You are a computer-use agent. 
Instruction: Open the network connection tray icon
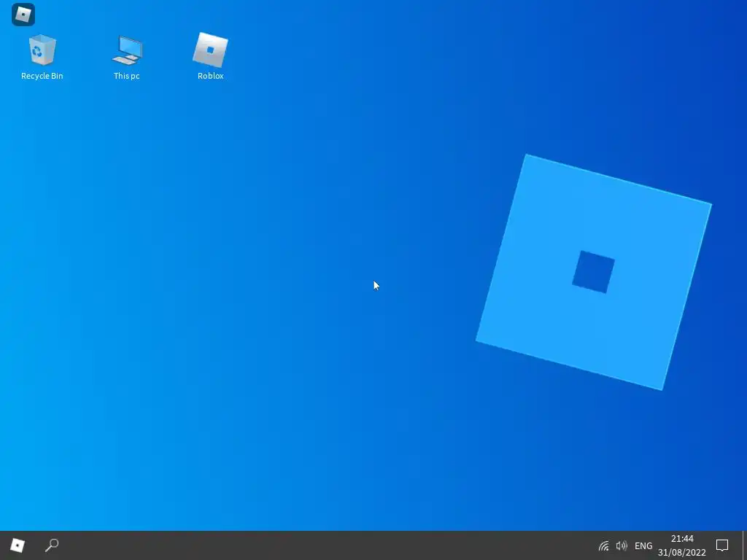tap(603, 545)
